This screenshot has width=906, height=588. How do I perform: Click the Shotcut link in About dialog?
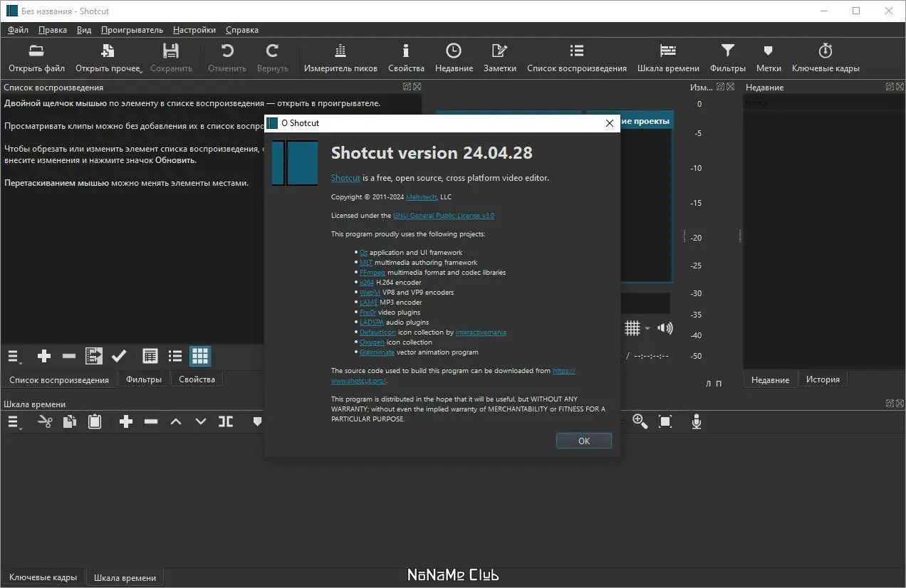pyautogui.click(x=345, y=178)
